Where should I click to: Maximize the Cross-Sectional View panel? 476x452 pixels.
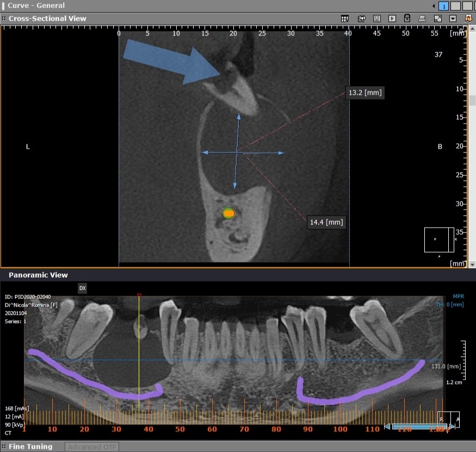[438, 19]
